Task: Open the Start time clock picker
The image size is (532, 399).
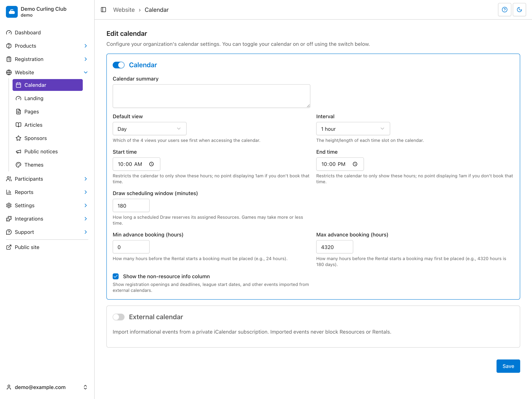Action: [x=151, y=164]
